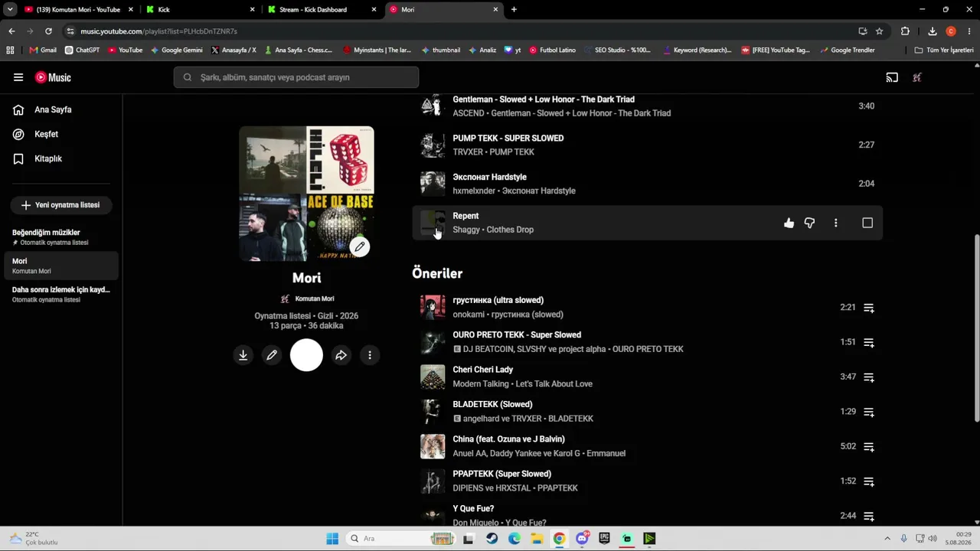
Task: Edit the playlist cover with the pencil overlay
Action: coord(360,246)
